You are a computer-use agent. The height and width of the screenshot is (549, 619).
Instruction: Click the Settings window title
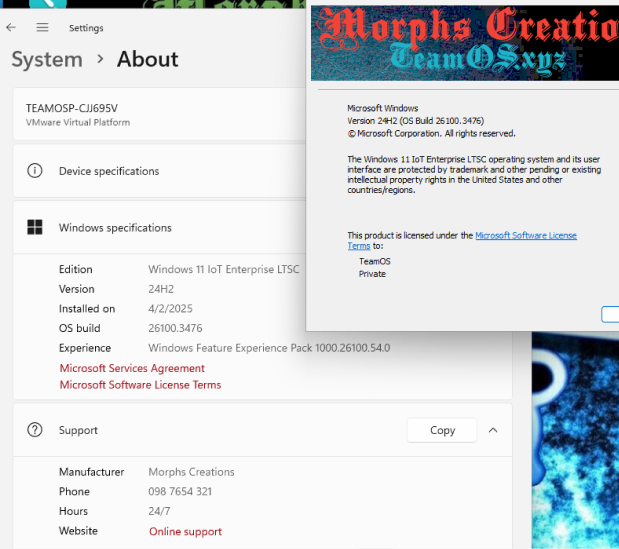coord(86,28)
